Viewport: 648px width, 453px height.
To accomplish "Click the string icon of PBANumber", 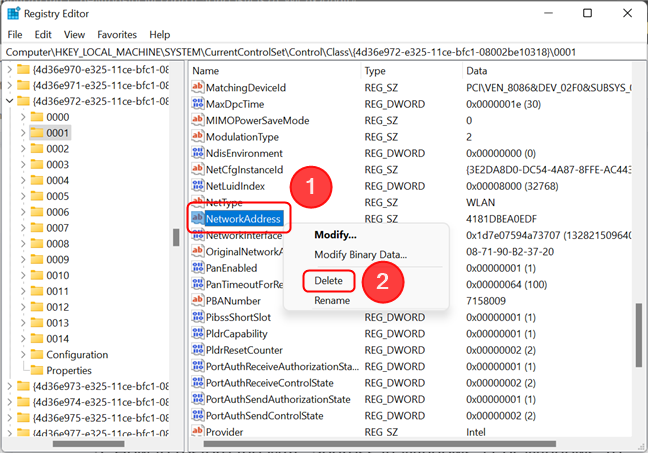I will [198, 300].
